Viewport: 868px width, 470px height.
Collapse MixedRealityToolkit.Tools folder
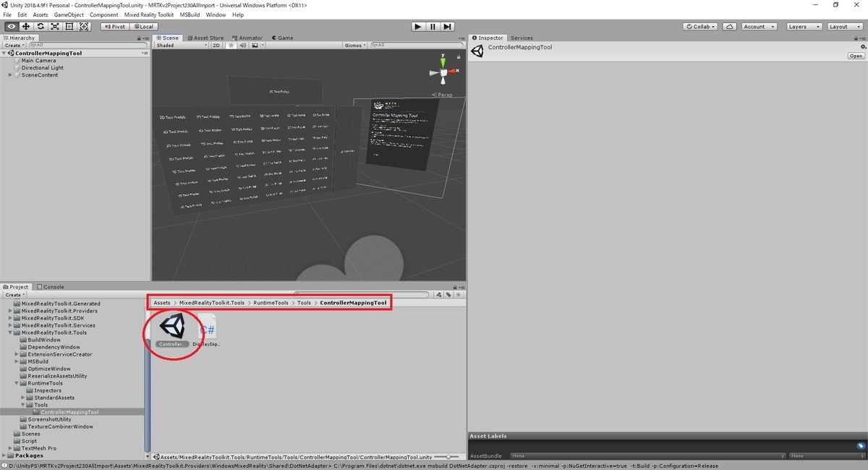tap(10, 333)
